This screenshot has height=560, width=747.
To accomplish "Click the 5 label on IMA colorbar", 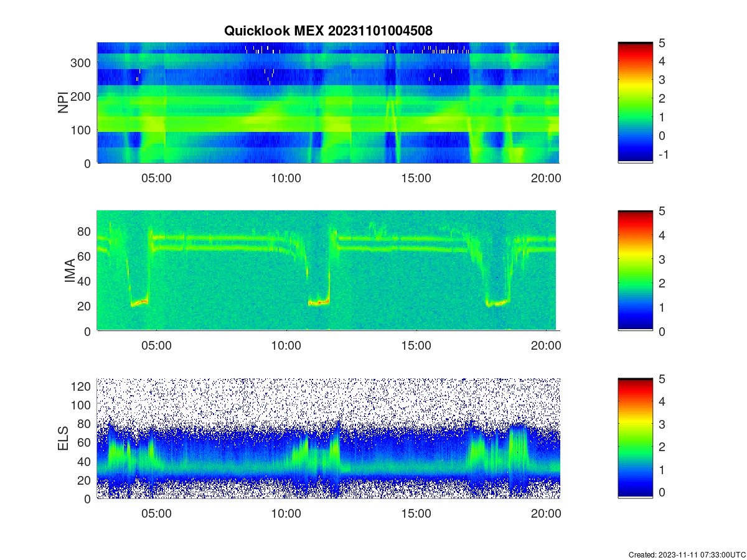I will [x=662, y=211].
